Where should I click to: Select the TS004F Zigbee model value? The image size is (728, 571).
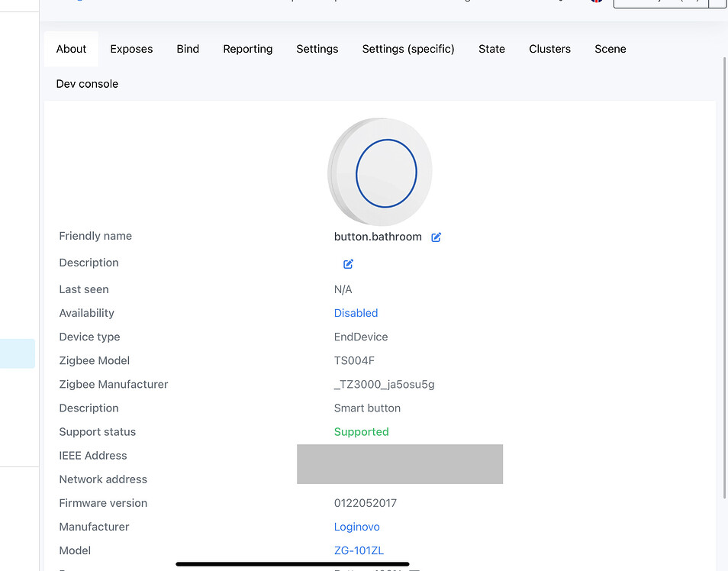[x=354, y=360]
